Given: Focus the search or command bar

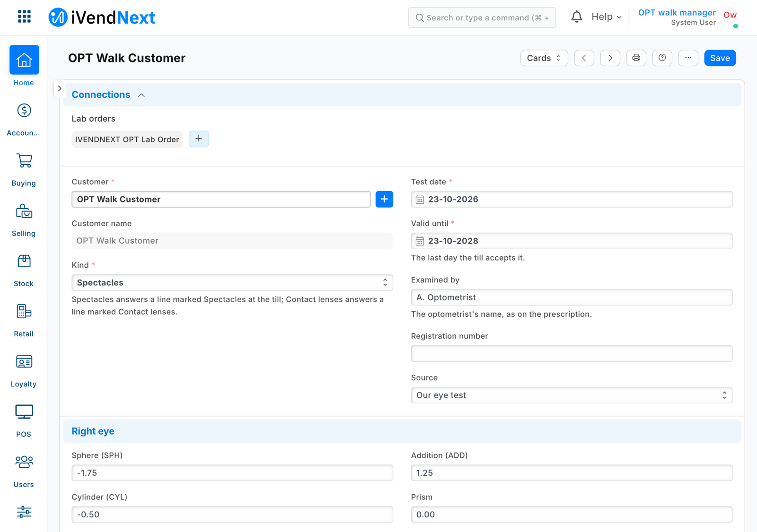Looking at the screenshot, I should coord(482,17).
